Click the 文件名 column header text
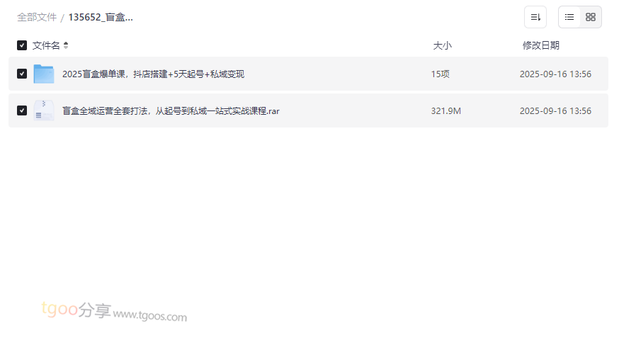Image resolution: width=619 pixels, height=364 pixels. (46, 46)
